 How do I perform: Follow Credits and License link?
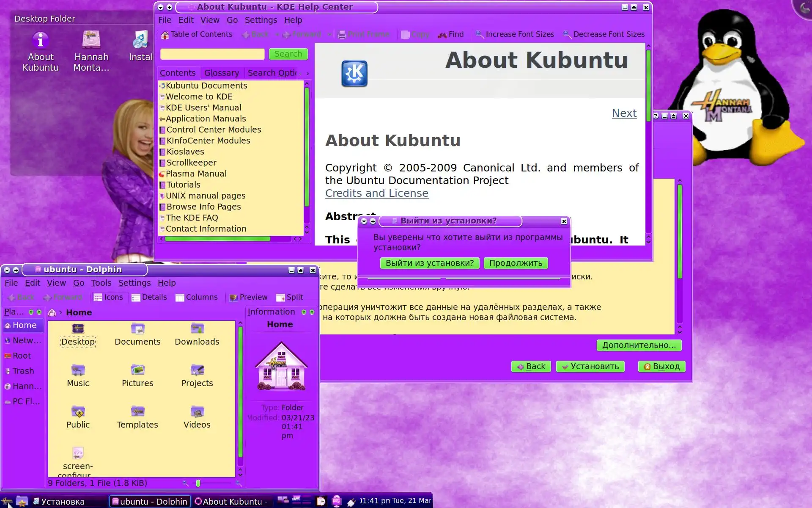376,193
